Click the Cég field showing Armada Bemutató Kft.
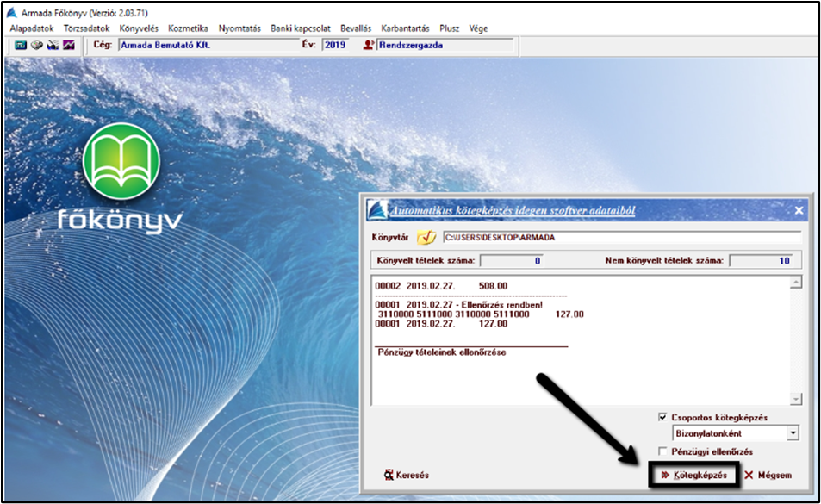The width and height of the screenshot is (821, 504). 209,45
